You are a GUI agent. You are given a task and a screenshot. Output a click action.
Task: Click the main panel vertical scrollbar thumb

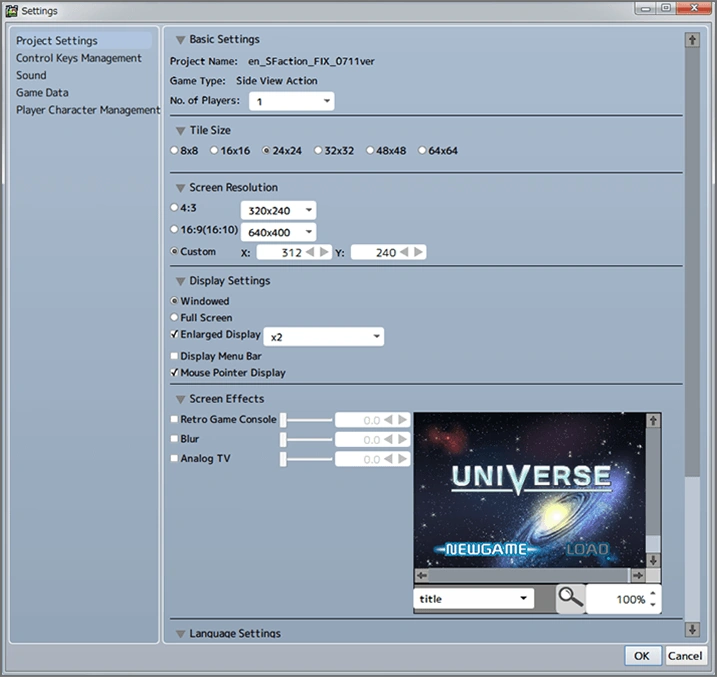pos(692,261)
